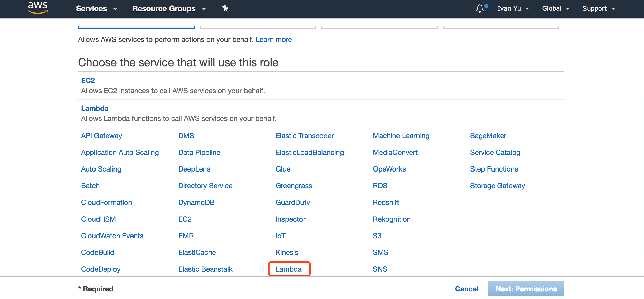Click the Learn more link
Screen dimensions: 644x299
[274, 40]
